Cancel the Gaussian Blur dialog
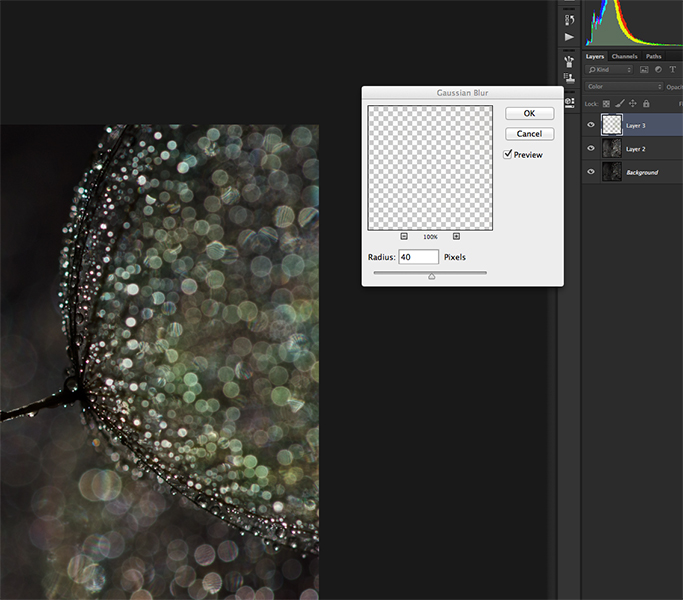Viewport: 683px width, 600px height. (x=529, y=133)
